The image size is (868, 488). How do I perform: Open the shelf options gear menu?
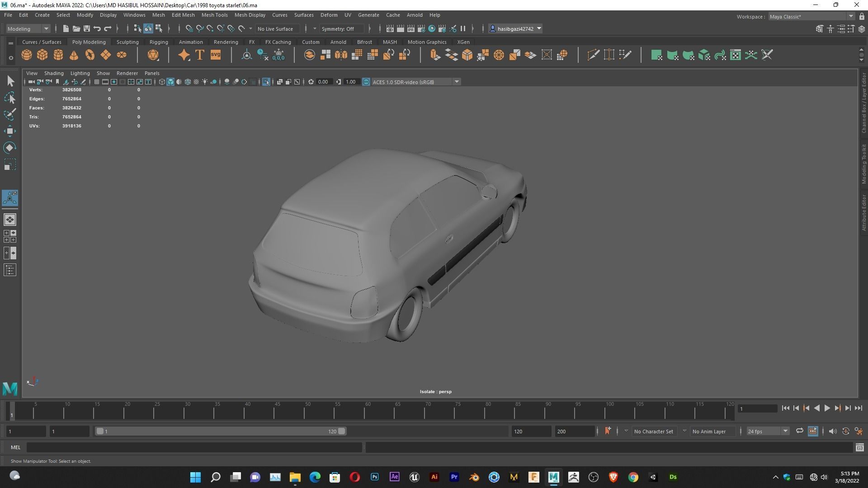11,58
